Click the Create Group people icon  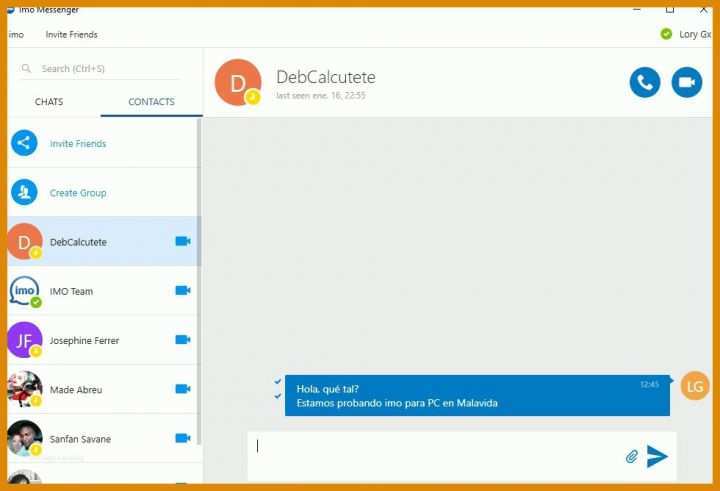pyautogui.click(x=24, y=192)
